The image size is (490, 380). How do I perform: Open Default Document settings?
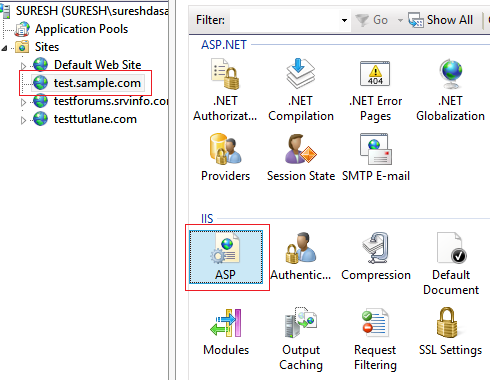pyautogui.click(x=451, y=263)
